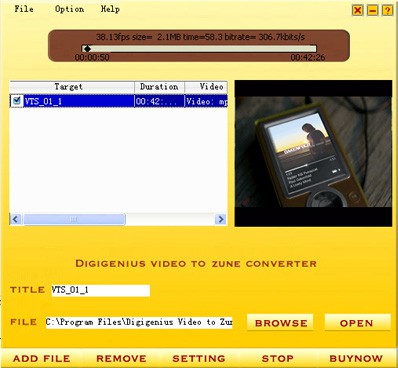
Task: Click the 00:42 duration cell
Action: tap(159, 101)
